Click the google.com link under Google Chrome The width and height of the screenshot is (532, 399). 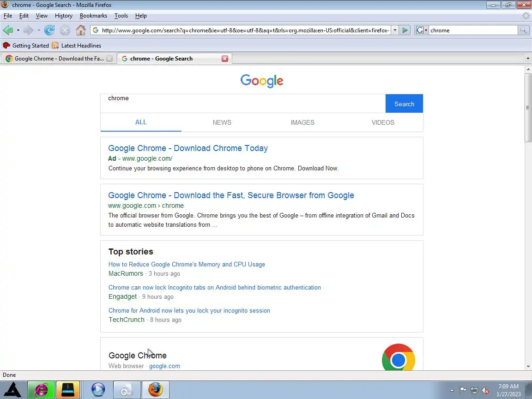click(x=164, y=366)
